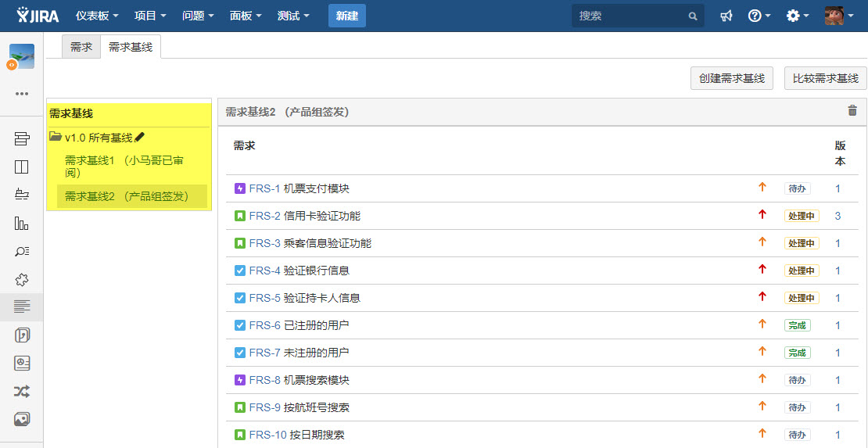Viewport: 868px width, 448px height.
Task: Open the 项目 menu
Action: click(x=150, y=16)
